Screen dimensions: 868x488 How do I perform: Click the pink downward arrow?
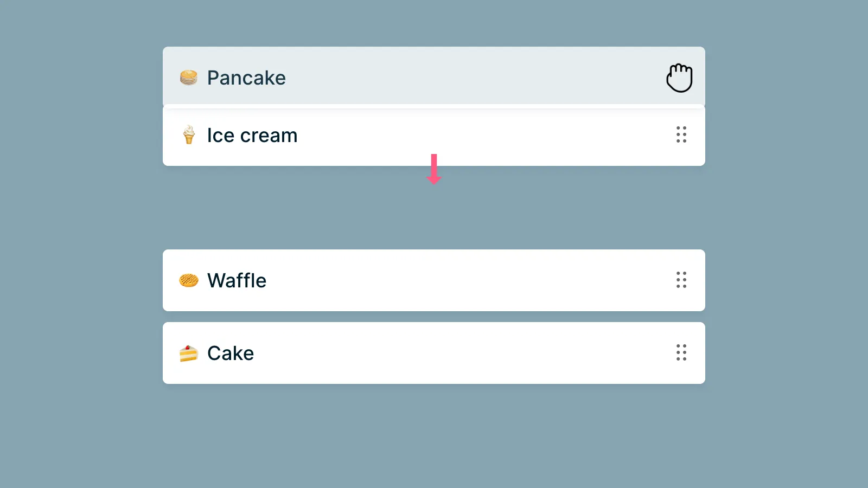click(x=434, y=169)
